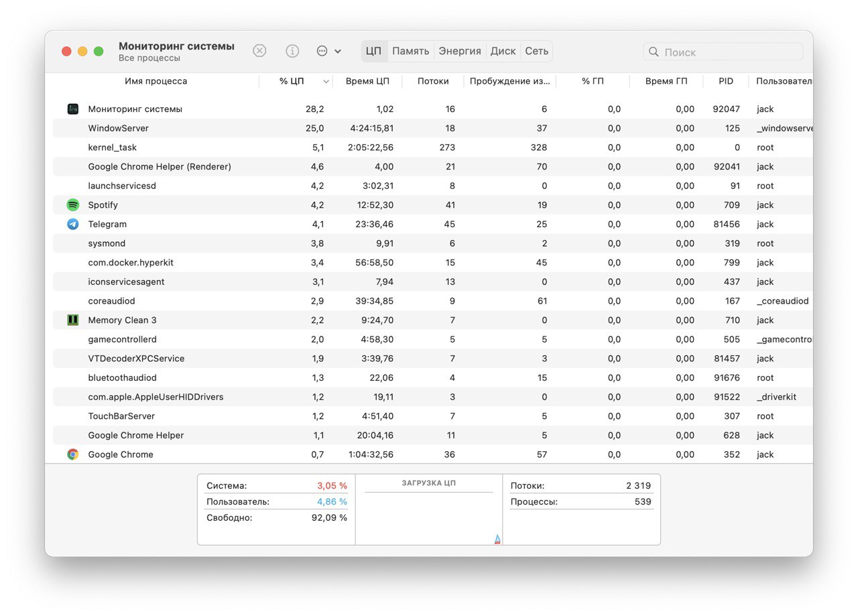Click the _driverkit user cell
This screenshot has width=858, height=616.
(x=776, y=397)
